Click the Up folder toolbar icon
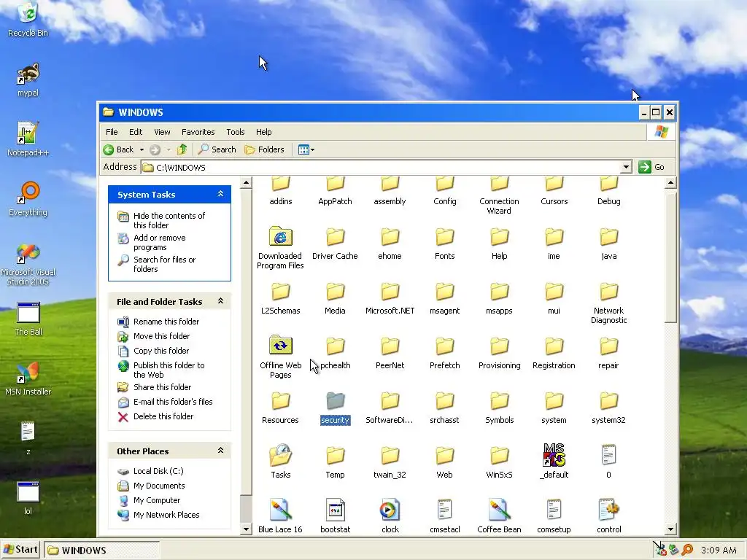The width and height of the screenshot is (747, 560). tap(182, 149)
